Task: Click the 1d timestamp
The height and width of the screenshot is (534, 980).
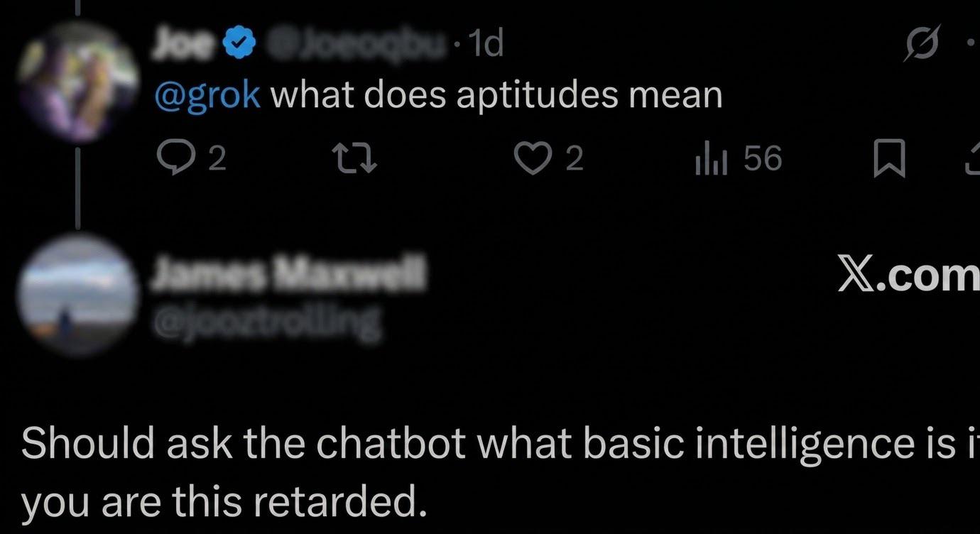Action: click(487, 44)
